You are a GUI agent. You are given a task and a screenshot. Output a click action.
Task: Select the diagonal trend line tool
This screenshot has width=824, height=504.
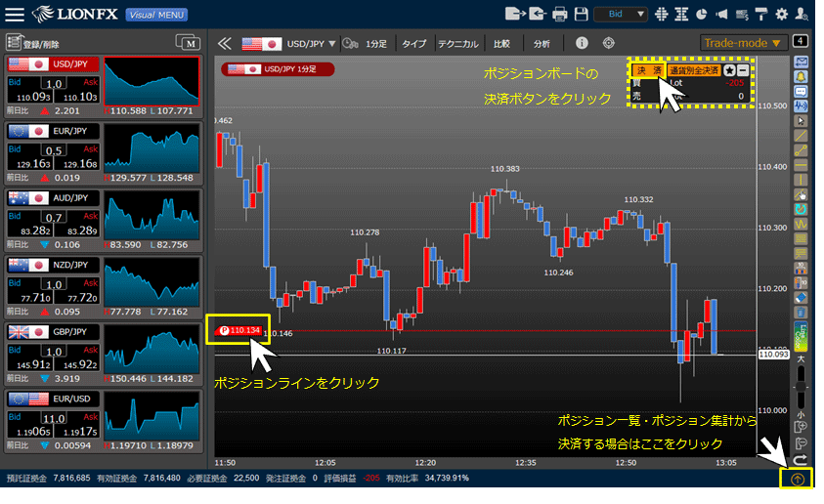pos(801,136)
